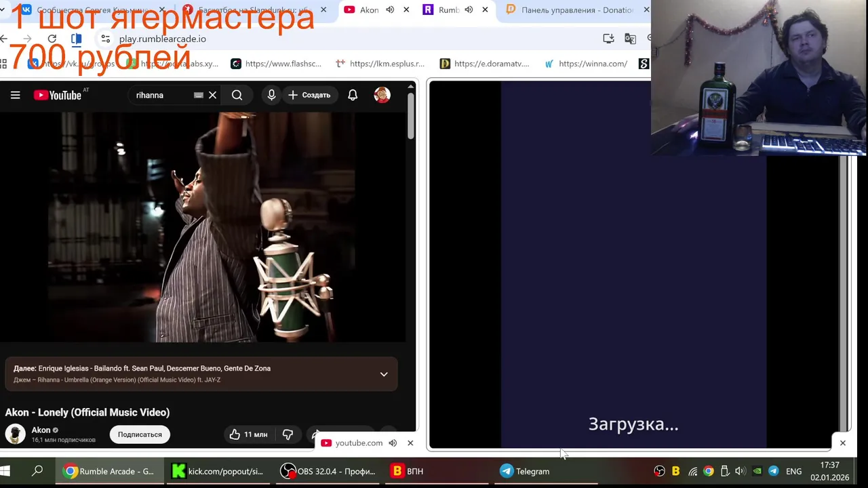Screen dimensions: 868x488
Task: Open Windows taskbar search
Action: (x=38, y=471)
